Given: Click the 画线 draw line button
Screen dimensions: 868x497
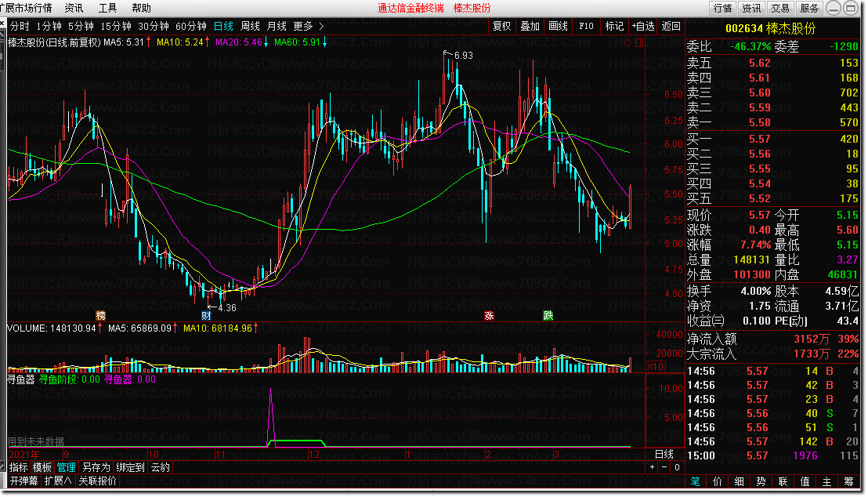Looking at the screenshot, I should (558, 26).
